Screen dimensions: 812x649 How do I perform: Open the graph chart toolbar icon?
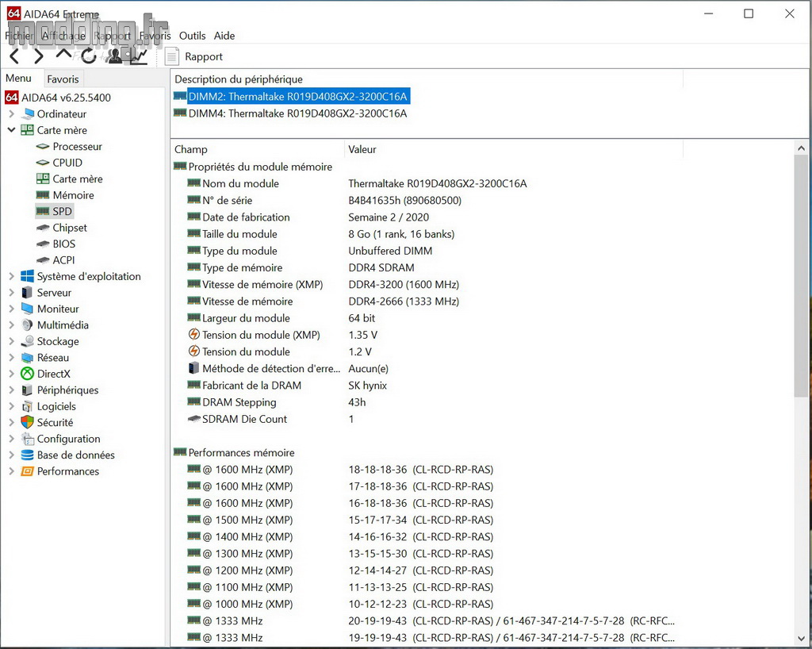pyautogui.click(x=138, y=56)
